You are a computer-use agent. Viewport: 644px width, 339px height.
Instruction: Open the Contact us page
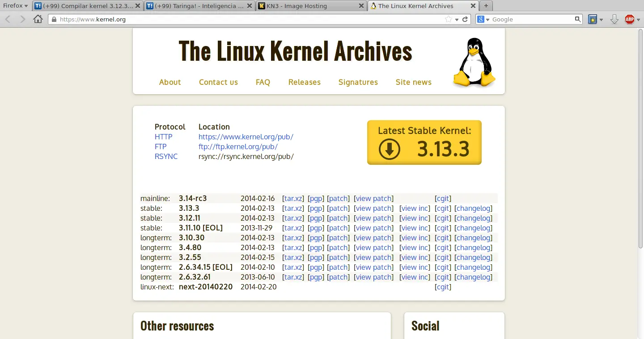coord(218,82)
